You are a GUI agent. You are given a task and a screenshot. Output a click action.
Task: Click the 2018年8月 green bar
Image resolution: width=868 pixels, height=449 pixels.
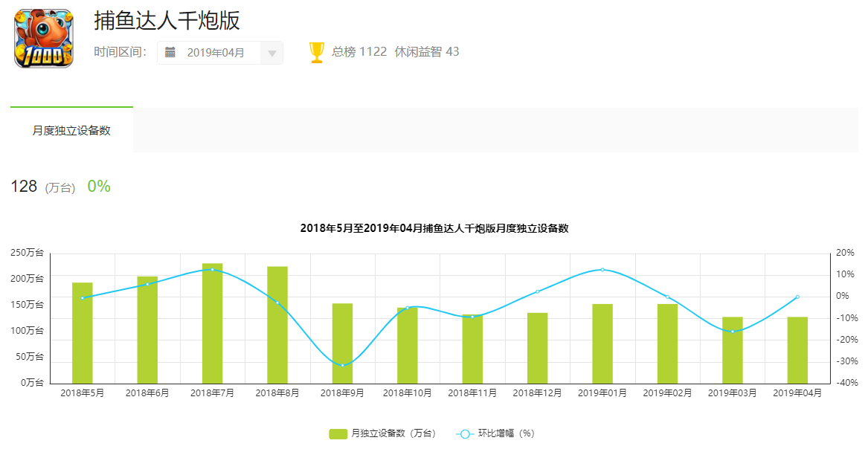pyautogui.click(x=277, y=325)
